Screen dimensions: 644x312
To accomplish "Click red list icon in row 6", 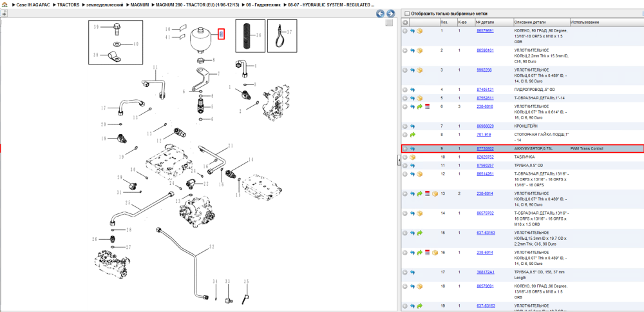I will click(427, 107).
